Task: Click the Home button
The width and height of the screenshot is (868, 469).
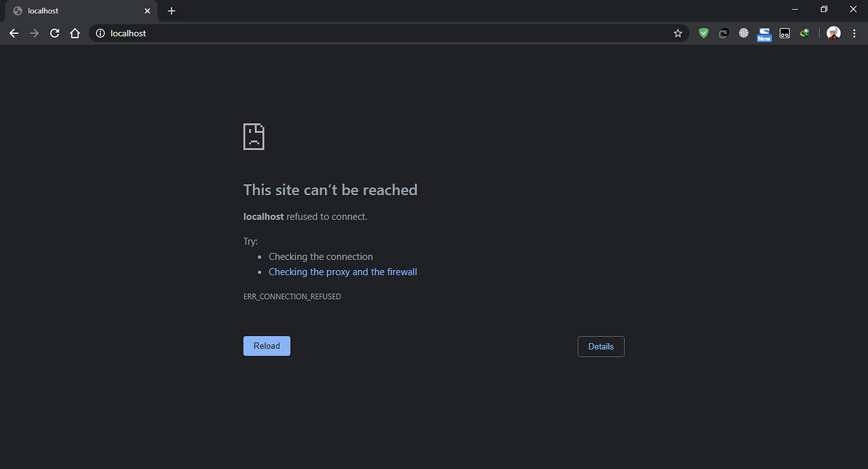Action: coord(75,33)
